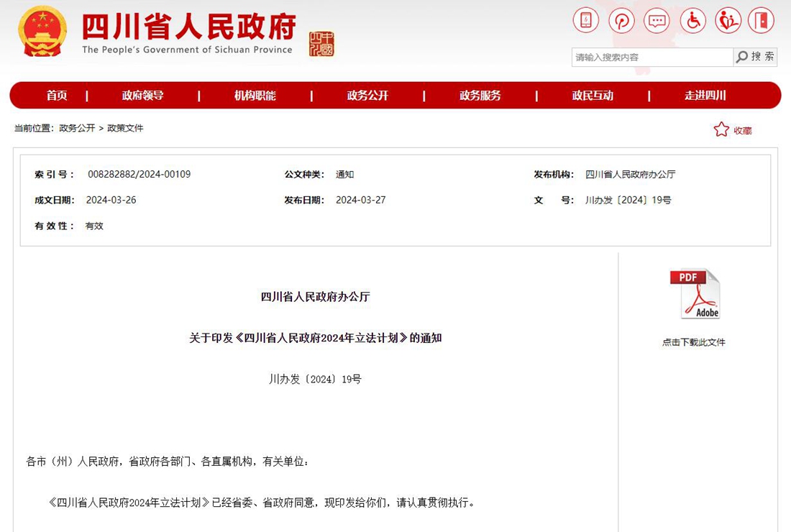
Task: Open the 政府领导 navigation item
Action: pos(142,96)
